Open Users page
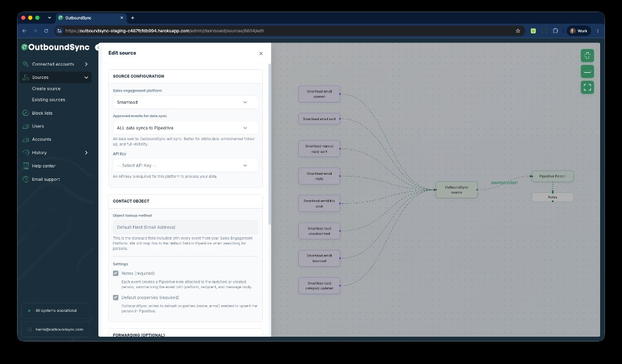The height and width of the screenshot is (364, 622). coord(38,126)
